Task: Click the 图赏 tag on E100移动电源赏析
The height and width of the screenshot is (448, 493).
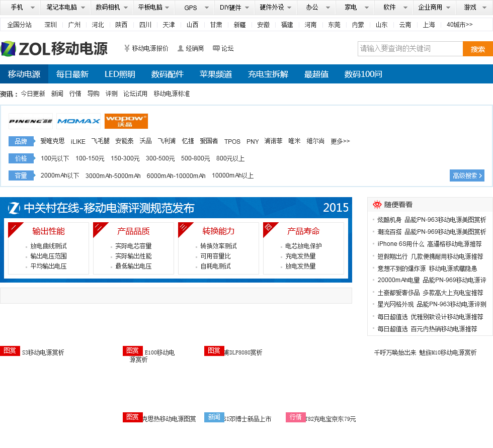Action: tap(133, 350)
